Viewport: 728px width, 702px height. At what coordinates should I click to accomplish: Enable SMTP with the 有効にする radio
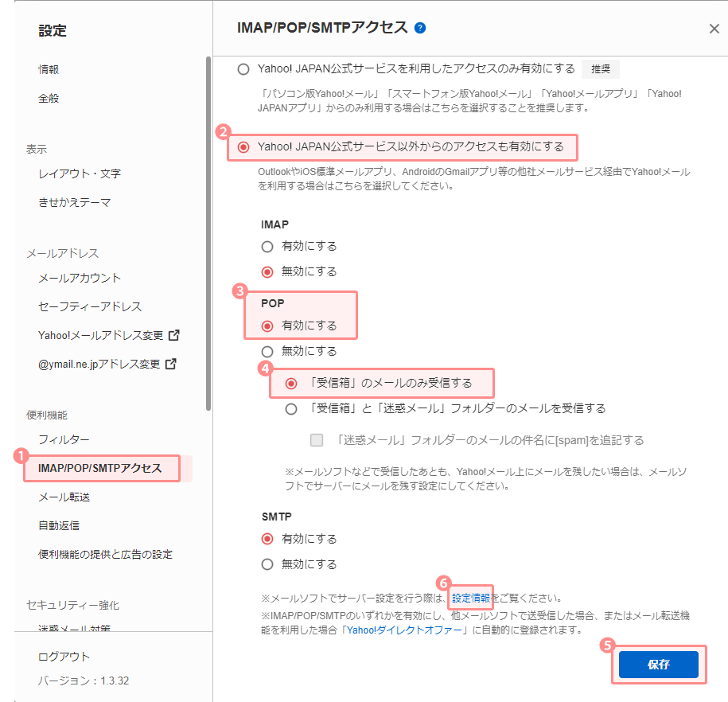point(267,539)
